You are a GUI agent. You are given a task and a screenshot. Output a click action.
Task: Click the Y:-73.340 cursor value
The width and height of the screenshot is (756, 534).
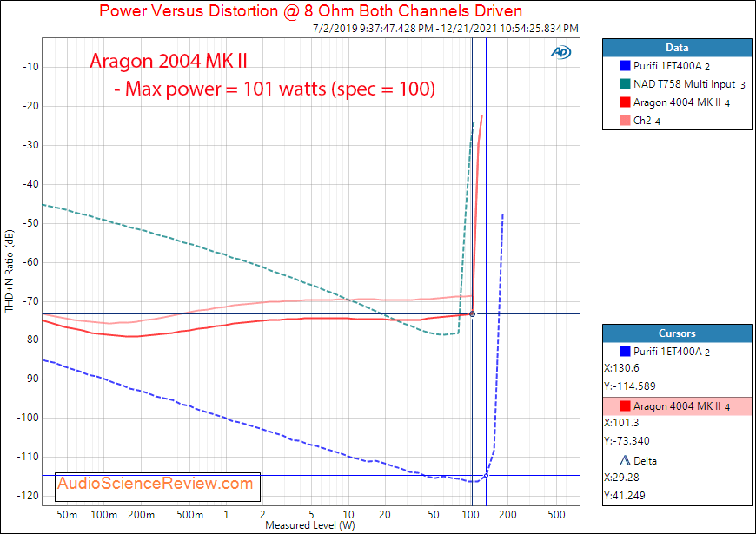[627, 440]
